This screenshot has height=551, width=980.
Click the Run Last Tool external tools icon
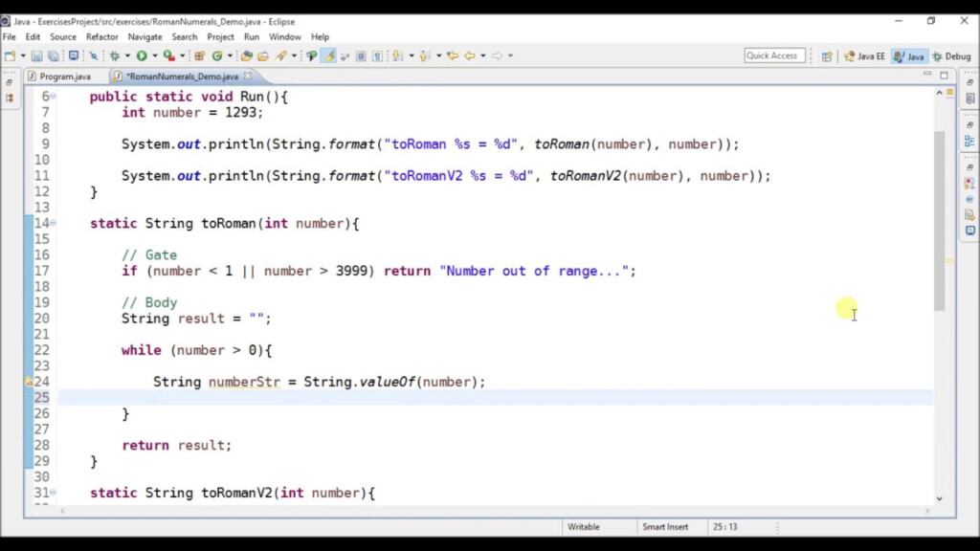[169, 56]
